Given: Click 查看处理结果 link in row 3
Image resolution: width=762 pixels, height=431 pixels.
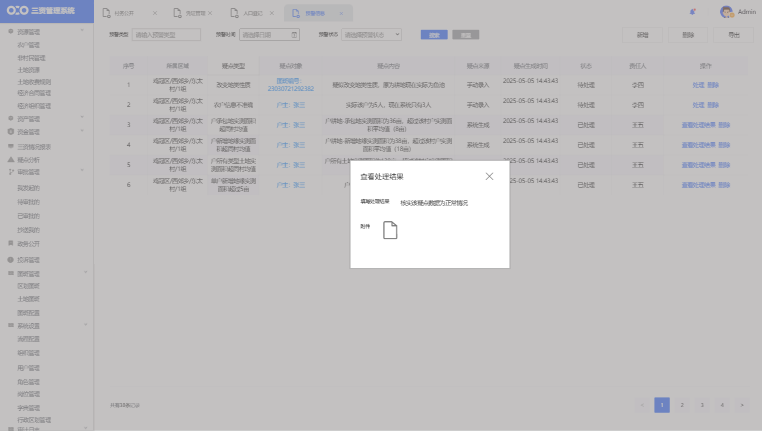Looking at the screenshot, I should [x=698, y=125].
